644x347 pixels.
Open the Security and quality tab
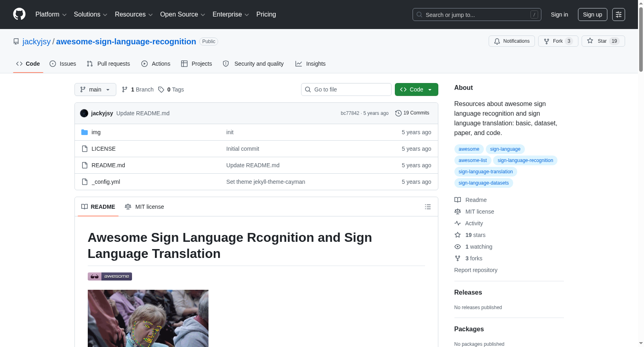click(253, 64)
